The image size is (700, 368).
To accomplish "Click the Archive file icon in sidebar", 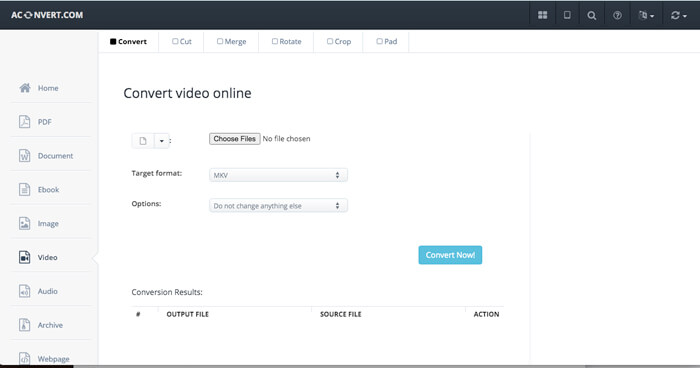I will coord(25,325).
